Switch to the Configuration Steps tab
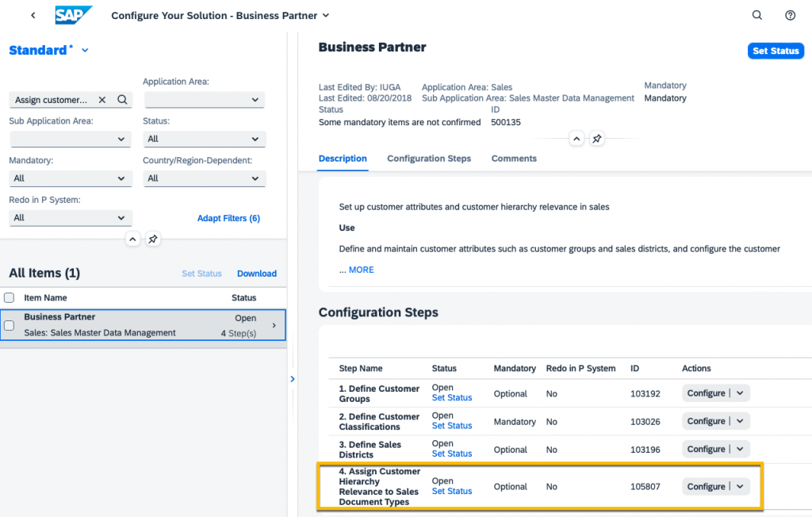The height and width of the screenshot is (517, 812). [429, 159]
